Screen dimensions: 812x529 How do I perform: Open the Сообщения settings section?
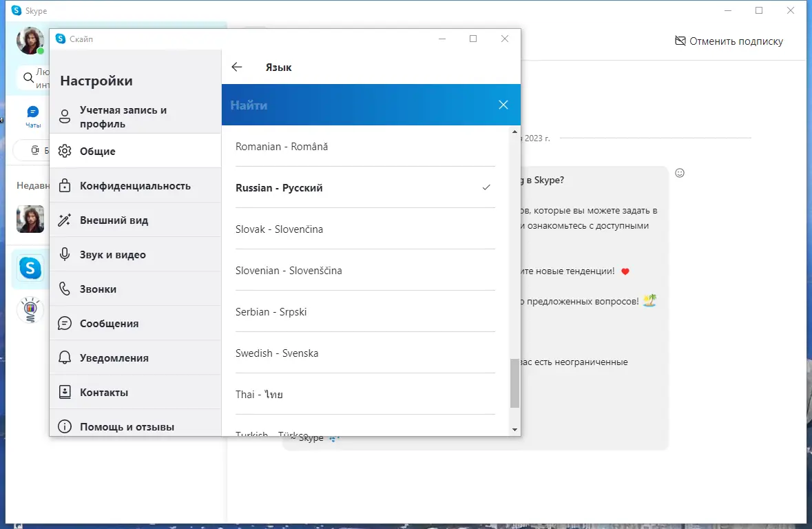click(x=135, y=323)
